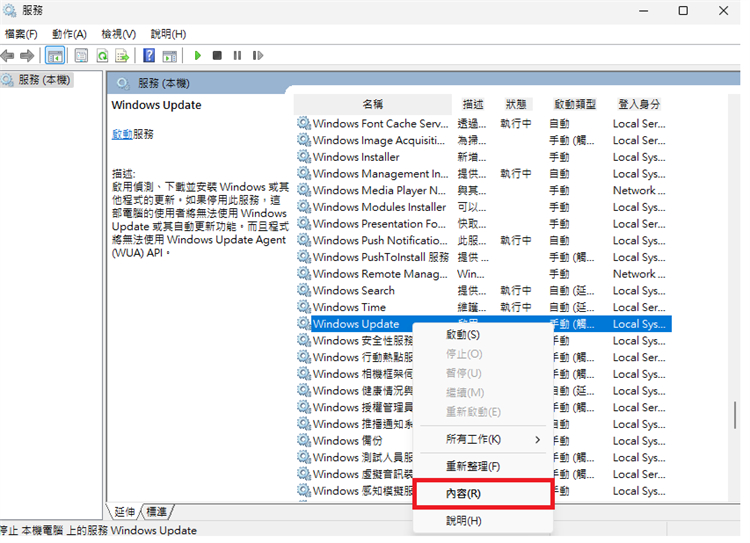Choose 重新整理(F) from the context menu
The image size is (750, 543).
coord(483,467)
